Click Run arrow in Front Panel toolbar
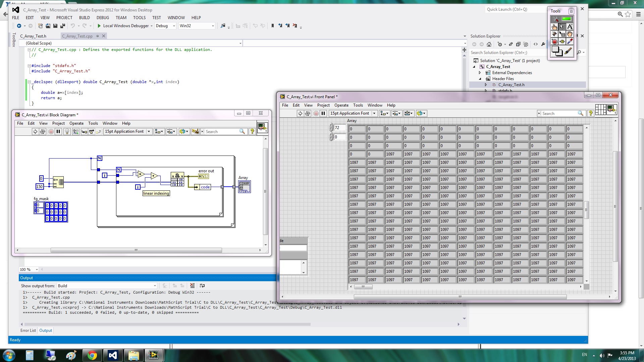Screen dimensions: 644x362 [300, 114]
